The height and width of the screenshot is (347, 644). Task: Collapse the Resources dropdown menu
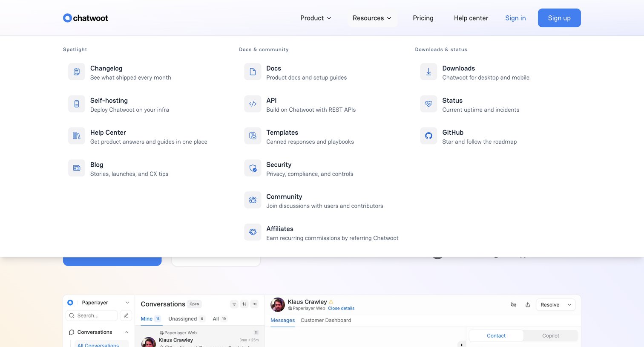point(372,18)
